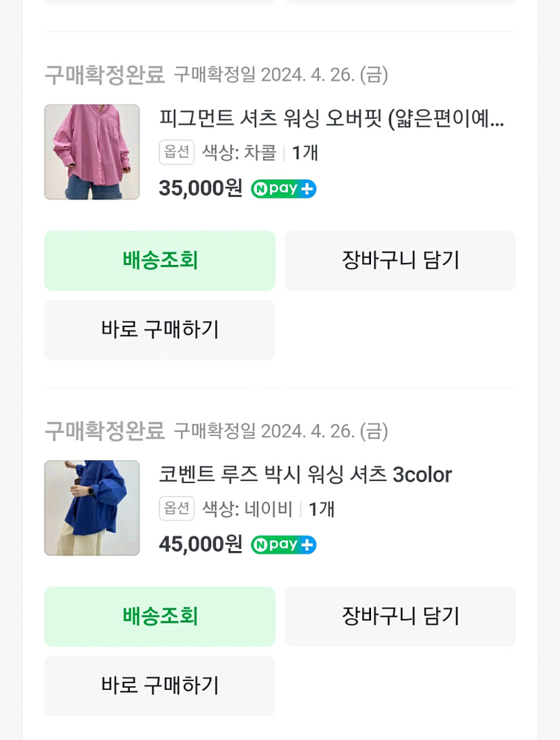Viewport: 560px width, 740px height.
Task: Click 구매확정완료 status above the 피그먼트 셔츠
Action: [x=105, y=75]
